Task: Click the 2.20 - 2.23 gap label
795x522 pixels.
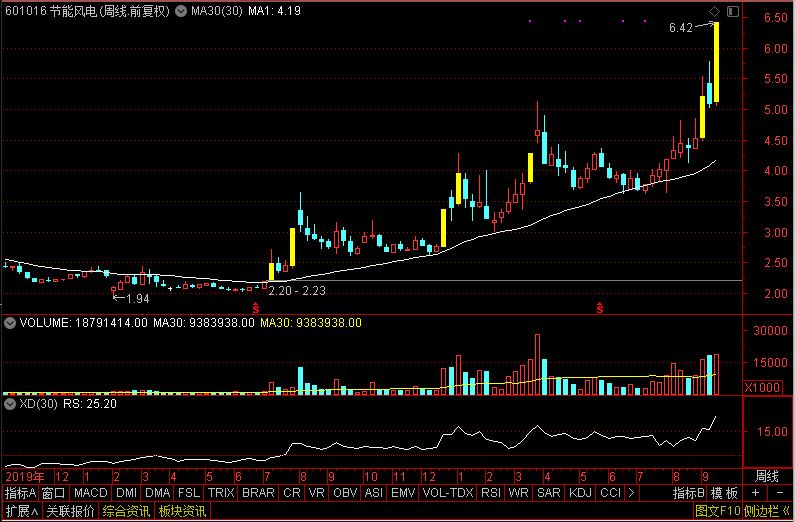Action: click(297, 291)
